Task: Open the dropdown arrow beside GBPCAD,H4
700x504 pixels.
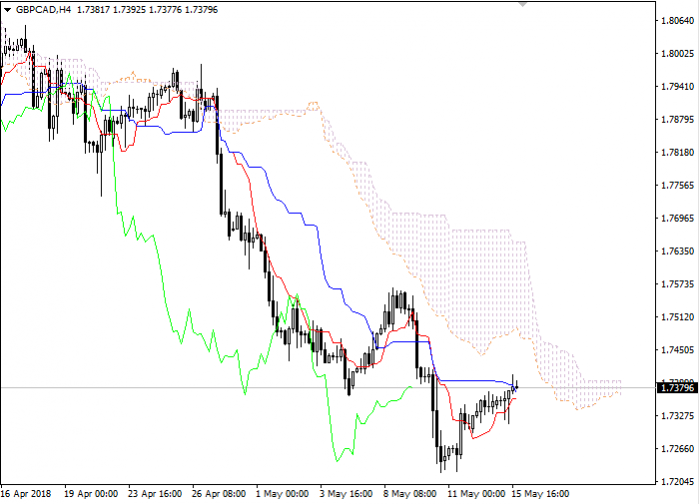Action: pos(7,8)
